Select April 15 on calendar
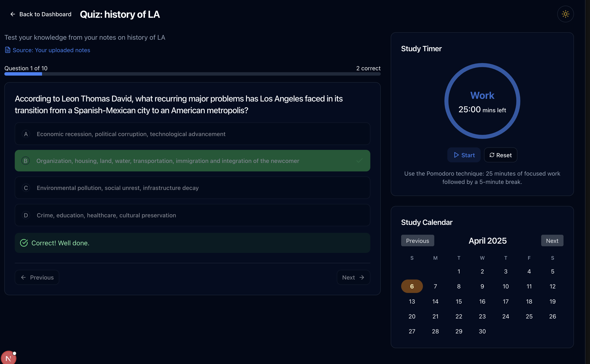The height and width of the screenshot is (364, 590). click(x=459, y=301)
